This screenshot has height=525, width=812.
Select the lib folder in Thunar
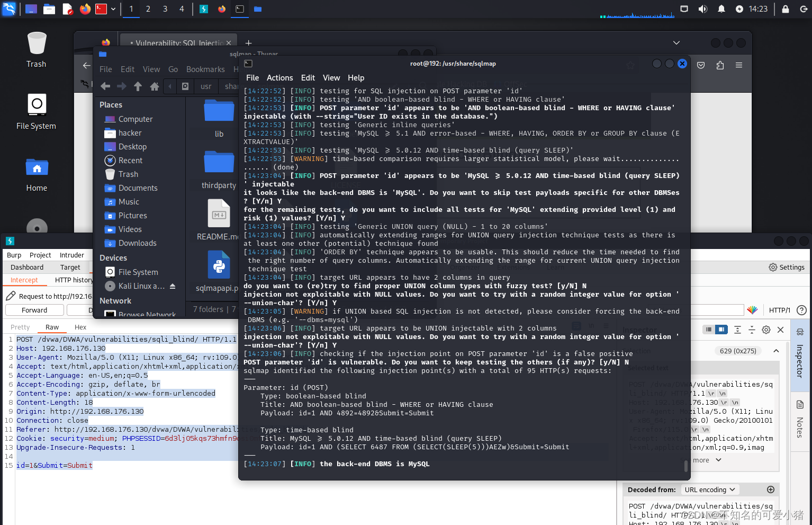tap(219, 119)
